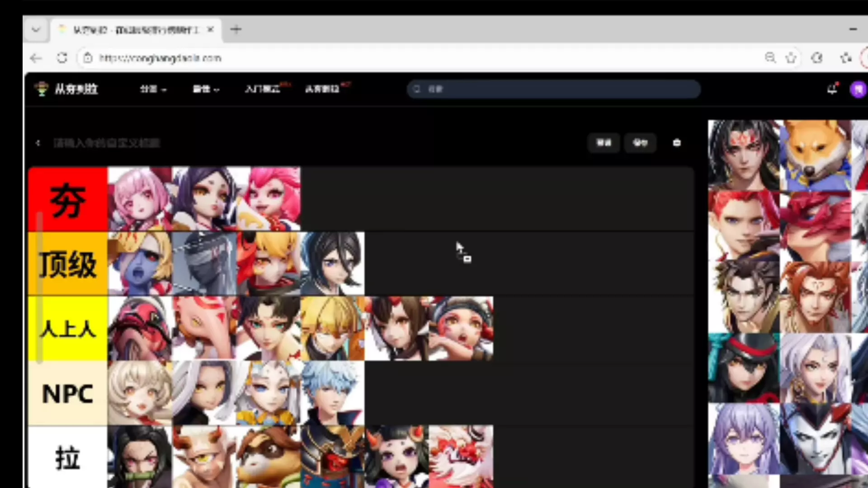Image resolution: width=868 pixels, height=488 pixels.
Task: Click the red 夯 tier label
Action: coord(68,199)
